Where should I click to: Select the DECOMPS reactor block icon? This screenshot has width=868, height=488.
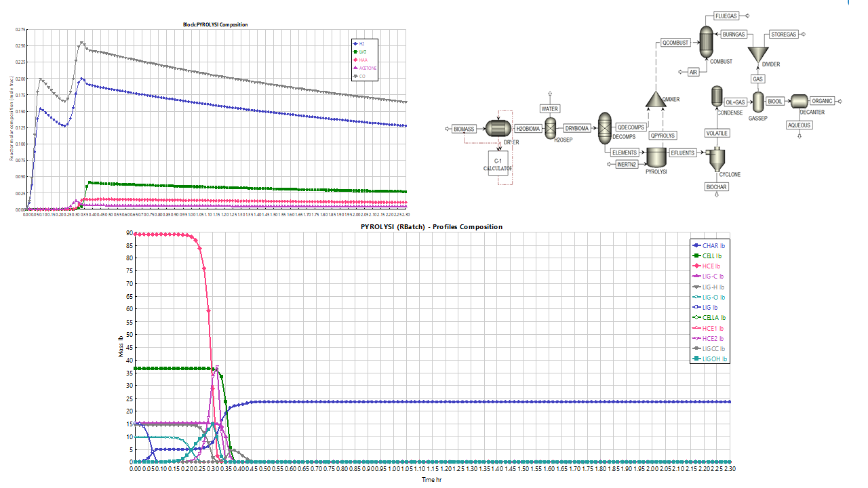(x=603, y=129)
